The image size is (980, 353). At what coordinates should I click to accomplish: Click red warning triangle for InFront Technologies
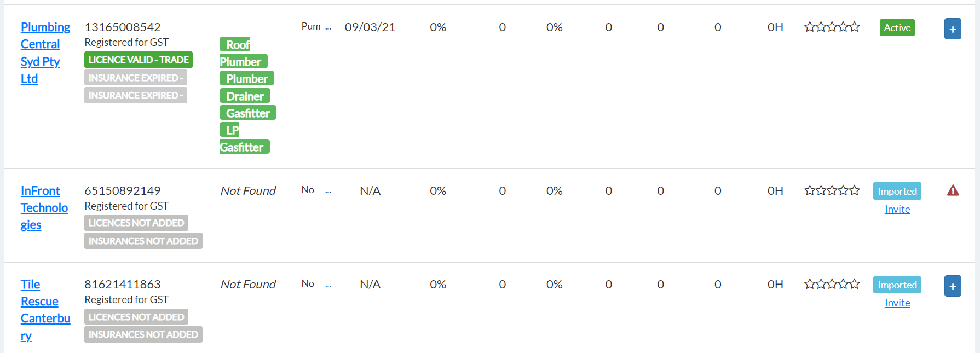point(953,190)
